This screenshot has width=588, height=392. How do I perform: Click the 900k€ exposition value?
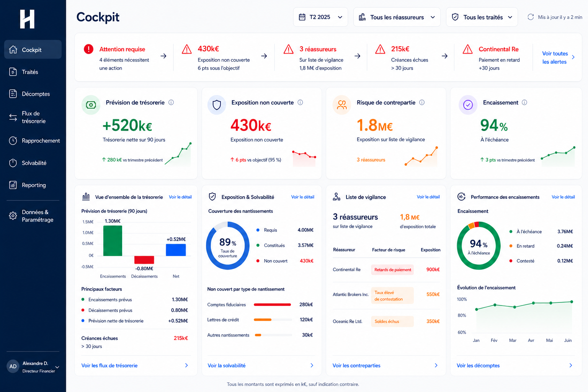click(433, 269)
